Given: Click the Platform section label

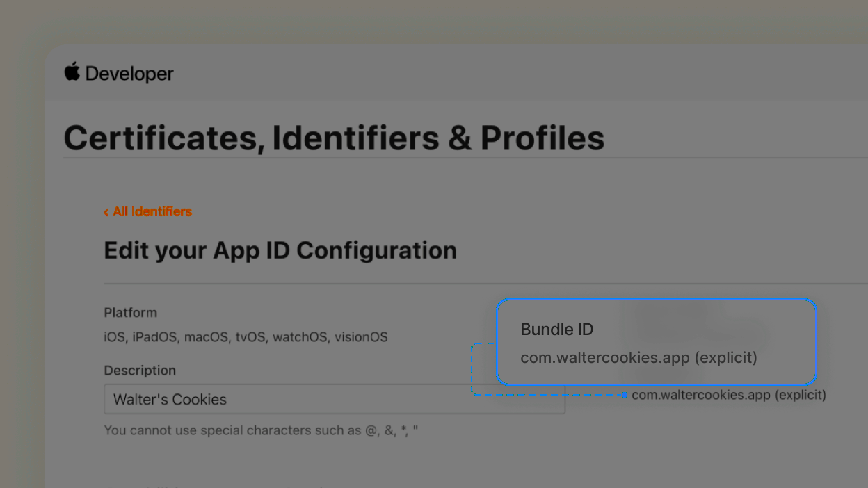Looking at the screenshot, I should [x=130, y=312].
